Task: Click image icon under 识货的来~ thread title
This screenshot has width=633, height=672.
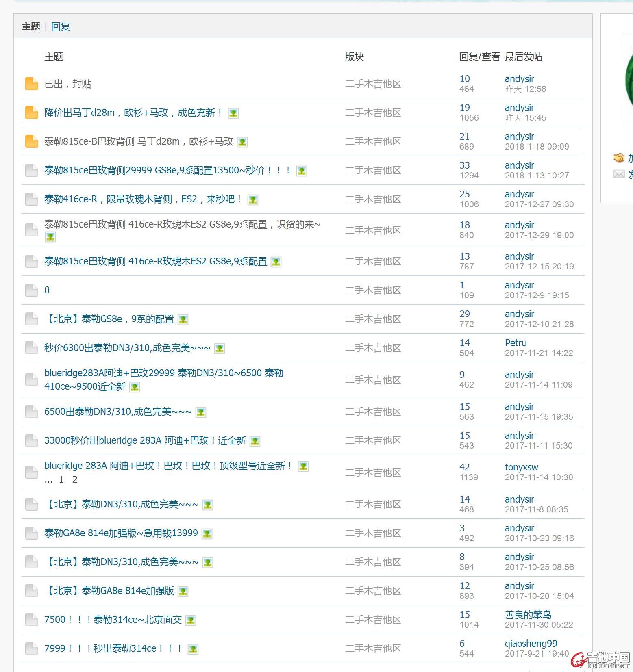Action: pyautogui.click(x=50, y=237)
